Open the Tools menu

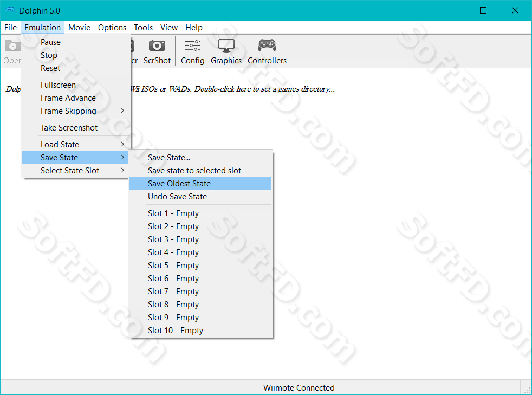click(x=143, y=28)
